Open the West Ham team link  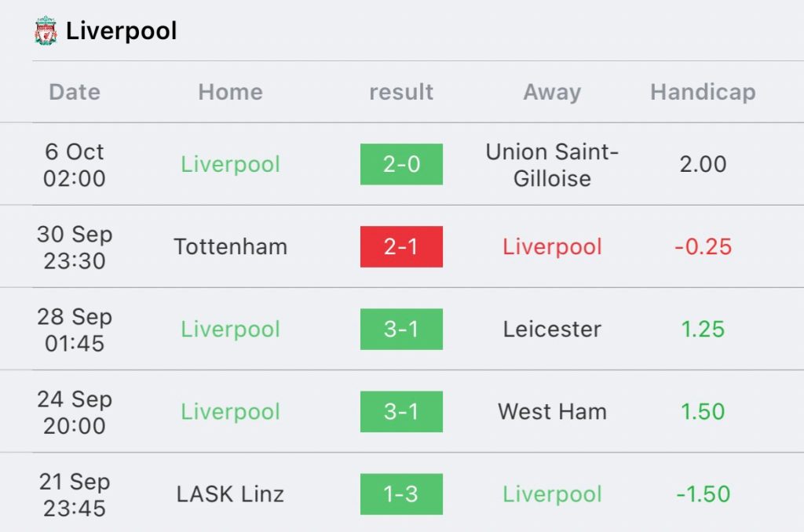click(552, 412)
